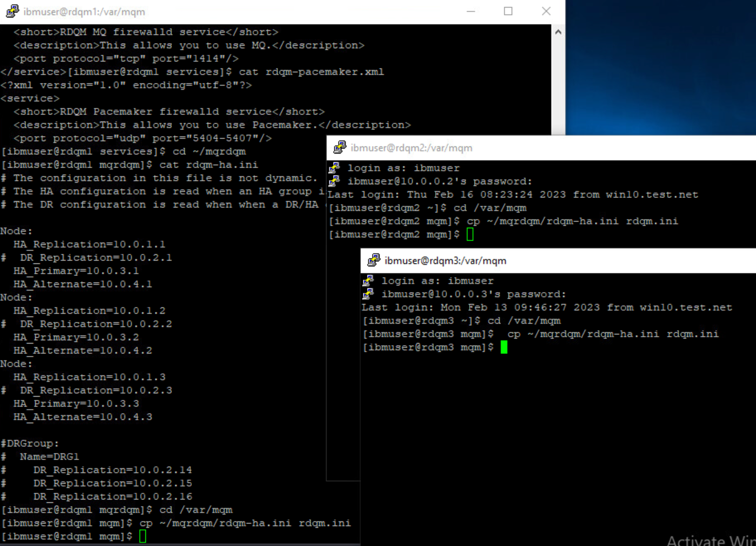
Task: Click the port="5404-5407" line
Action: [143, 138]
